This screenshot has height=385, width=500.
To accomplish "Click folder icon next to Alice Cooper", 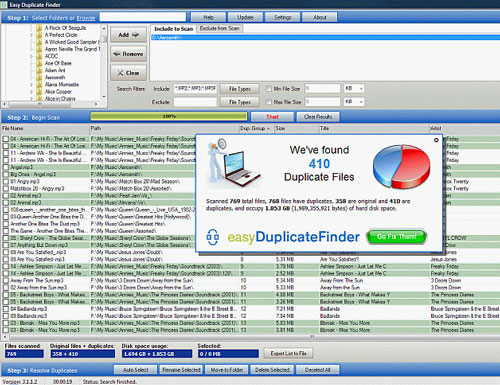I will pyautogui.click(x=39, y=91).
